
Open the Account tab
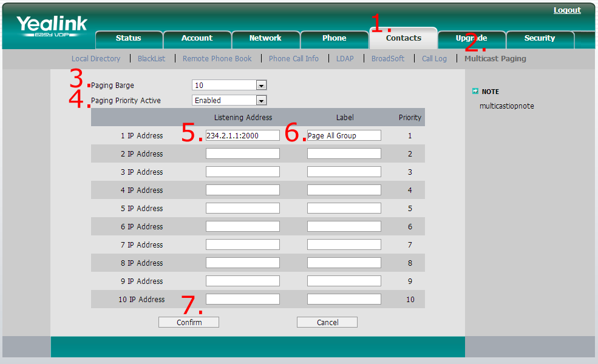click(197, 38)
